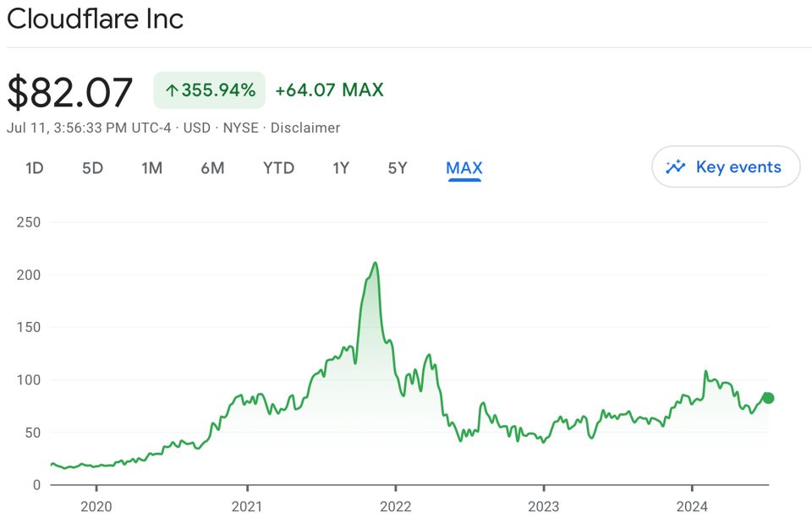Click the sparkle chart icon in Key events
This screenshot has width=812, height=529.
point(675,166)
